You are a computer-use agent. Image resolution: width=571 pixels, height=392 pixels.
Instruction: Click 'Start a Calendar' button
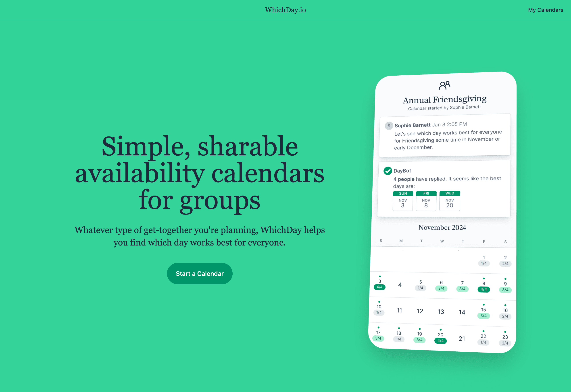[200, 273]
